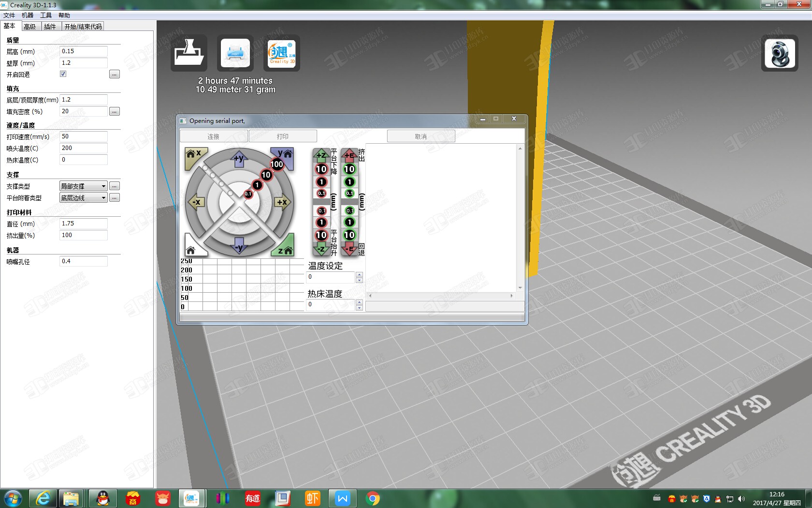Click the log panel vertical scrollbar down arrow
812x508 pixels.
click(x=520, y=288)
